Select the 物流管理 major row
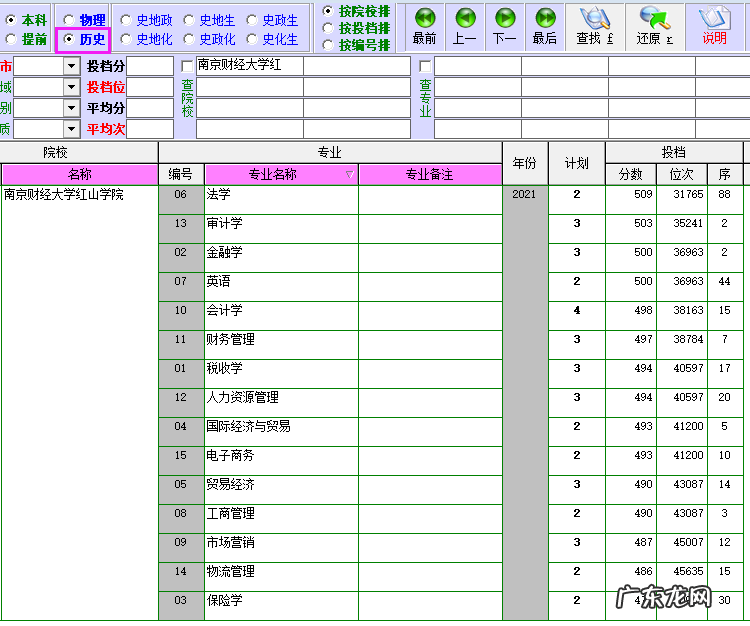This screenshot has width=750, height=626. tap(282, 577)
